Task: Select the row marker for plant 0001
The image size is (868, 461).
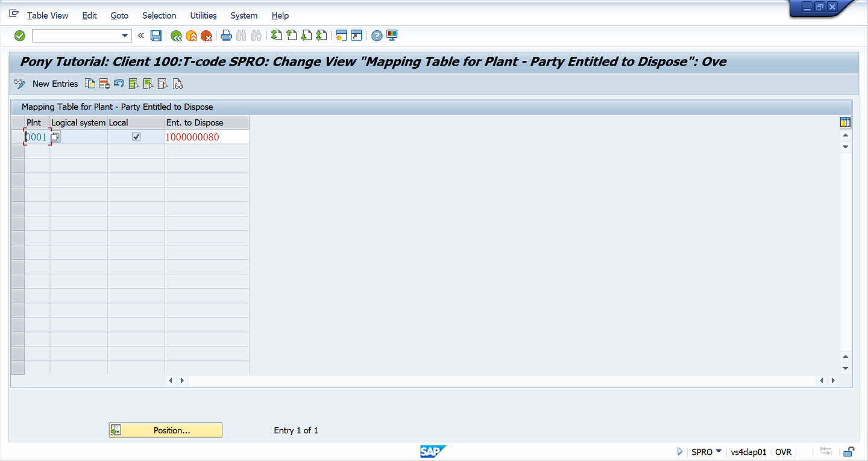Action: point(17,136)
